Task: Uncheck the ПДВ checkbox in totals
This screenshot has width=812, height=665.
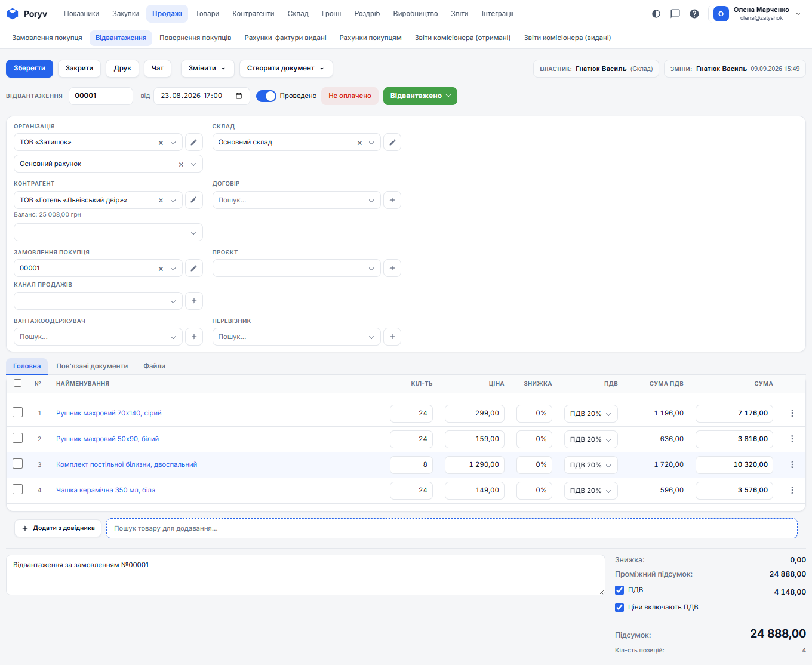Action: pos(620,590)
